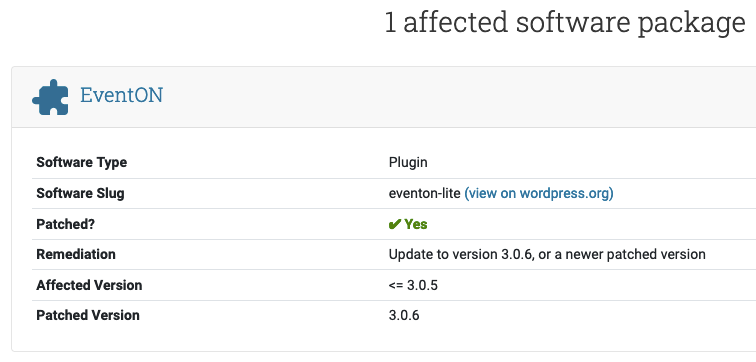This screenshot has width=756, height=362.
Task: Click the green checkmark next to Yes
Action: coord(394,224)
